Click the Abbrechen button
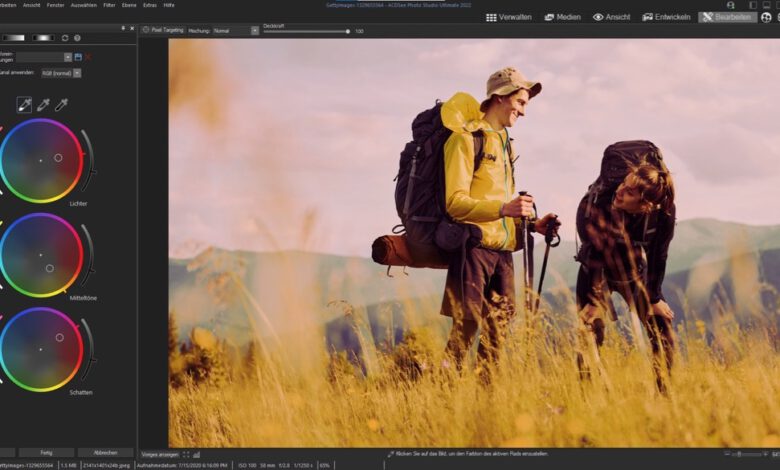 point(105,452)
